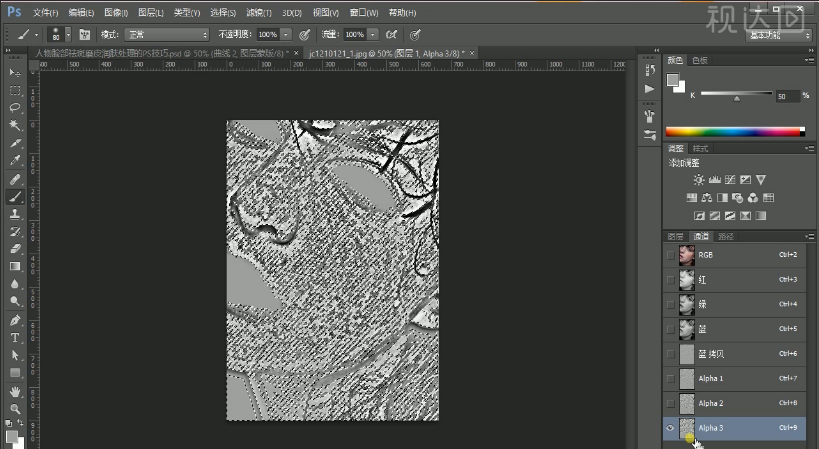Show the 蓝 拷贝 channel

(671, 354)
